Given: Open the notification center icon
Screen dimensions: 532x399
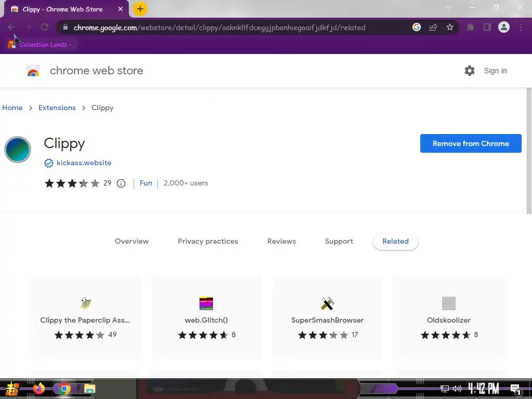Looking at the screenshot, I should click(x=516, y=390).
